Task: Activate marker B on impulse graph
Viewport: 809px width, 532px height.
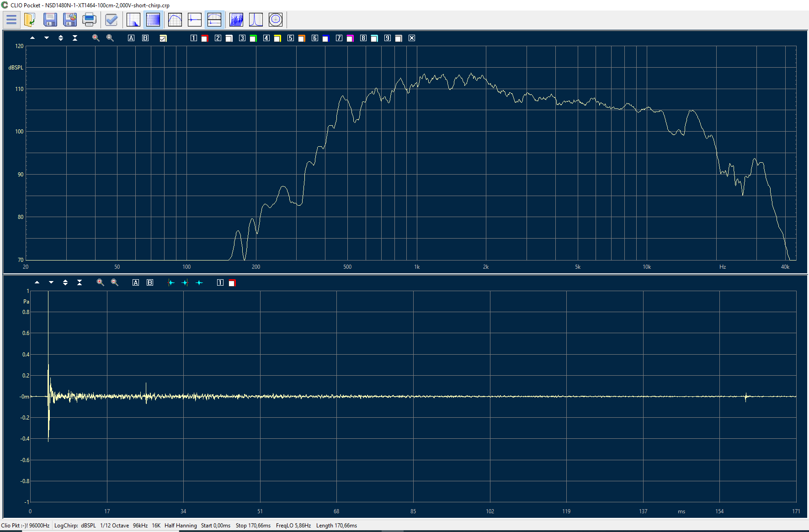Action: point(150,282)
